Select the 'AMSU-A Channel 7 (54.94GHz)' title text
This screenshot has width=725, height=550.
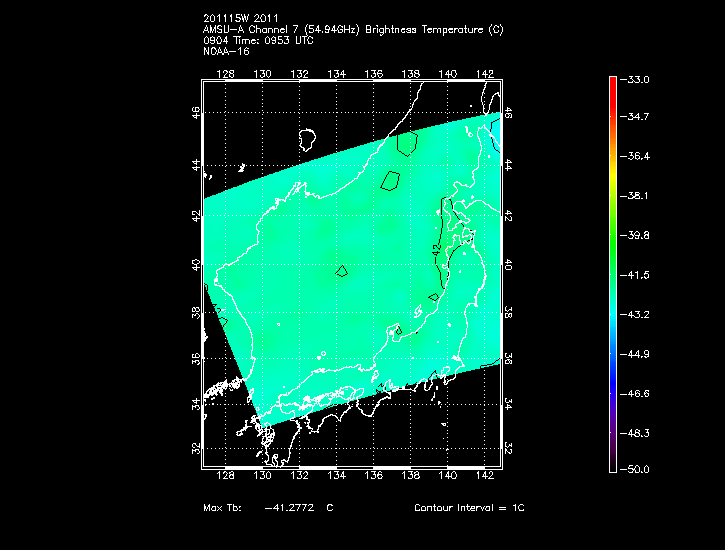[281, 30]
